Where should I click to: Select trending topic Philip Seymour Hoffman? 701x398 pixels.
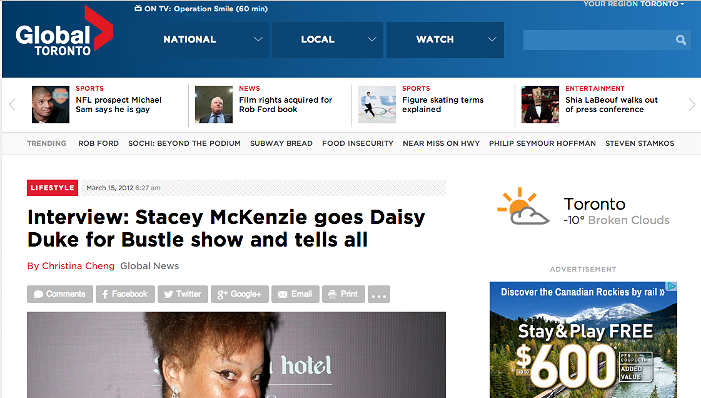[x=542, y=144]
